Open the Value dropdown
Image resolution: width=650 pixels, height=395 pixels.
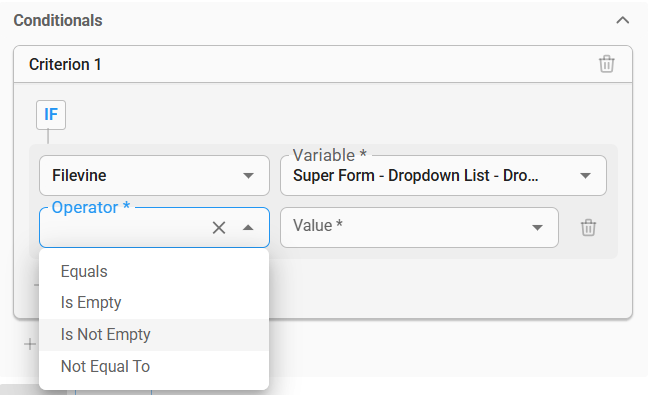click(x=419, y=228)
